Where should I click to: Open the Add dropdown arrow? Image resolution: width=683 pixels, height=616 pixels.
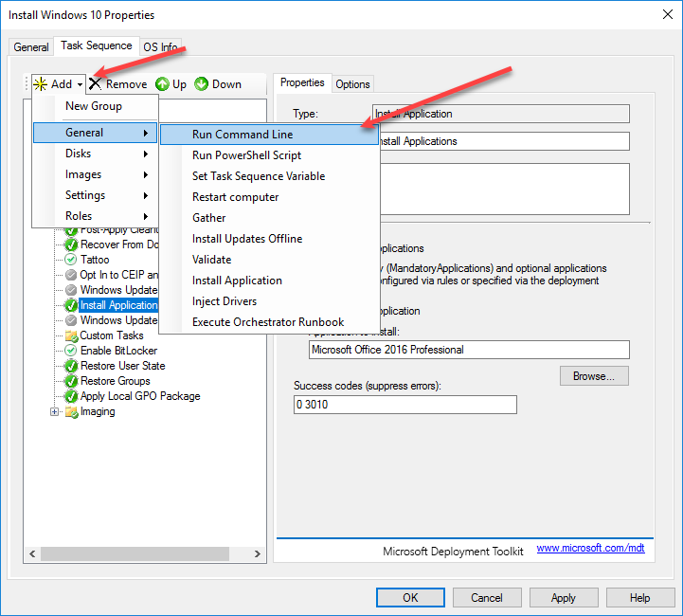[x=81, y=84]
